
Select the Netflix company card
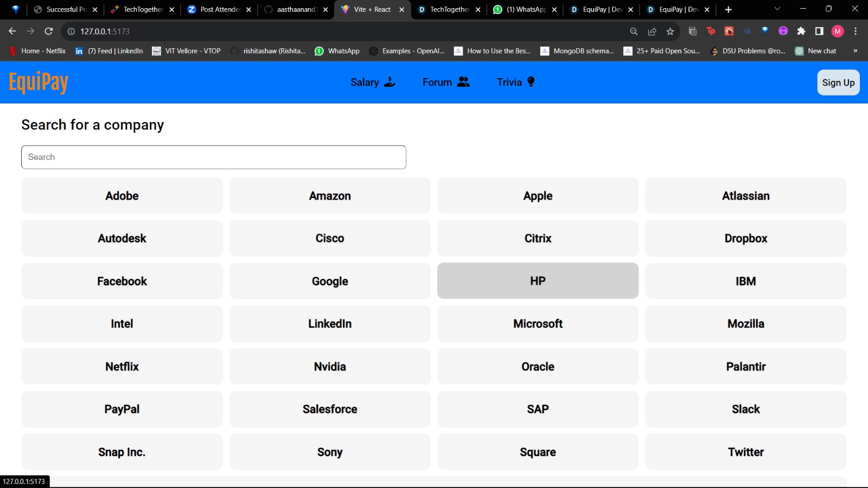tap(122, 367)
